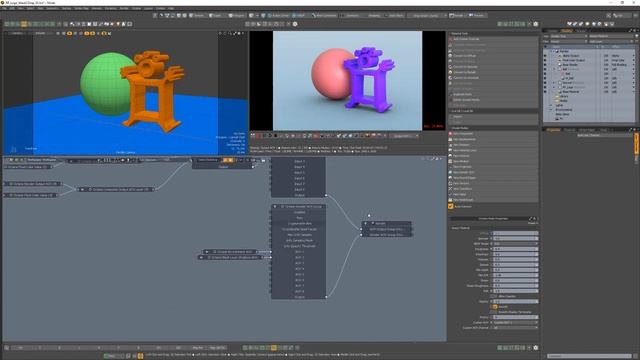
Task: Toggle the Smooth checkbox in properties
Action: tap(494, 307)
